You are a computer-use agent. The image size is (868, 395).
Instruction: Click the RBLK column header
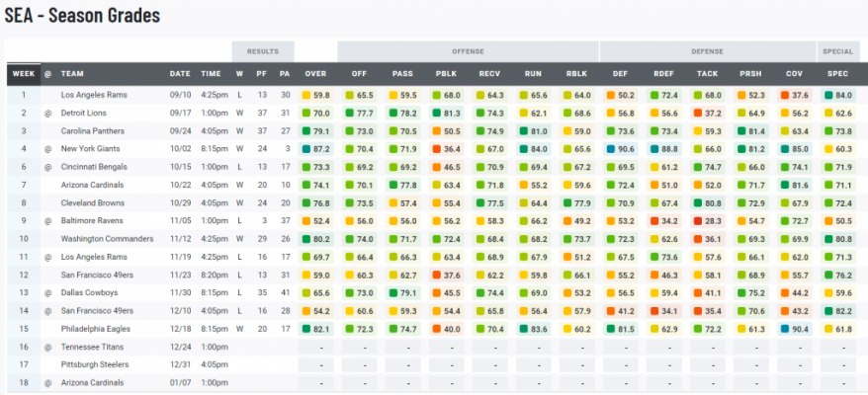click(576, 74)
